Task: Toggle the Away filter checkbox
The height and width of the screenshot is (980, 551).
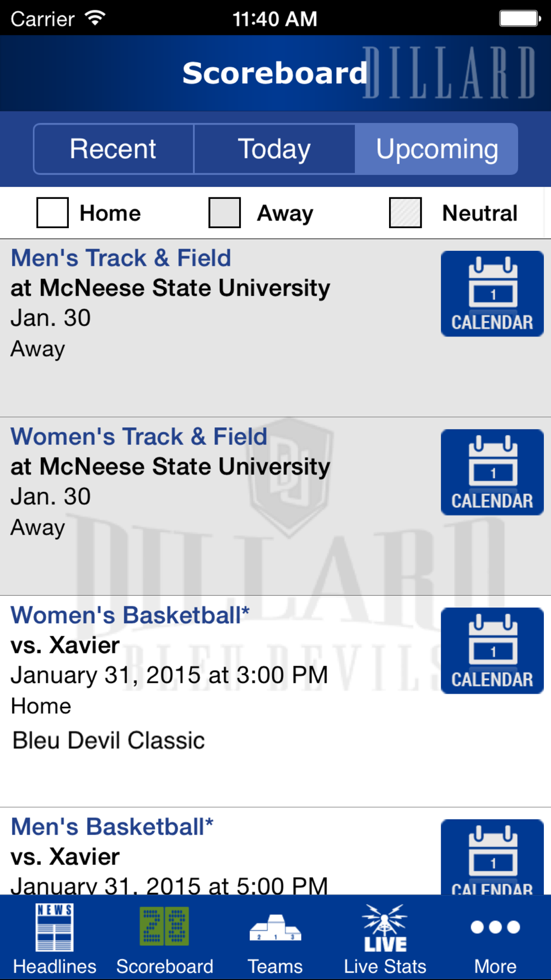Action: click(224, 213)
